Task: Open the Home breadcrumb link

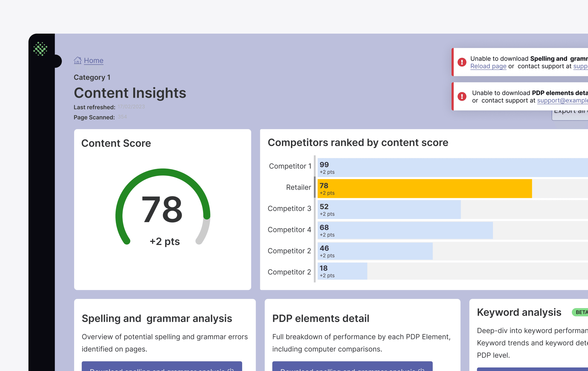Action: coord(94,60)
